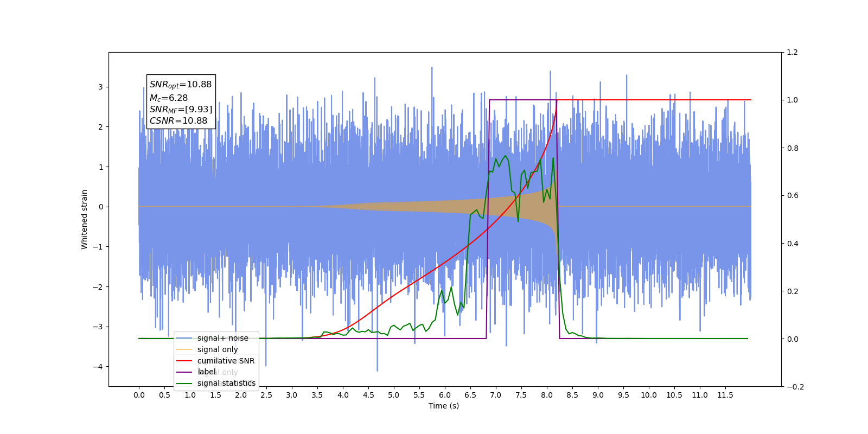Click the −0.2 tick on right axis
Screen dimensions: 868x434
pos(795,387)
